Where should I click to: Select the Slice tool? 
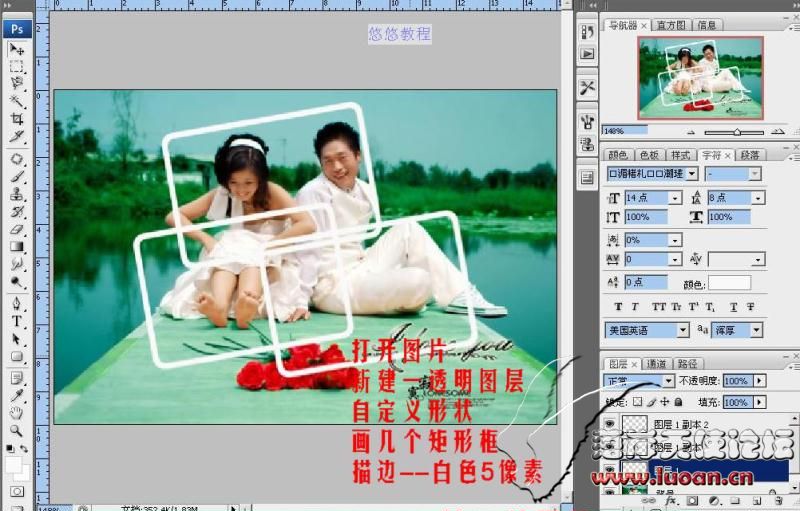click(16, 137)
